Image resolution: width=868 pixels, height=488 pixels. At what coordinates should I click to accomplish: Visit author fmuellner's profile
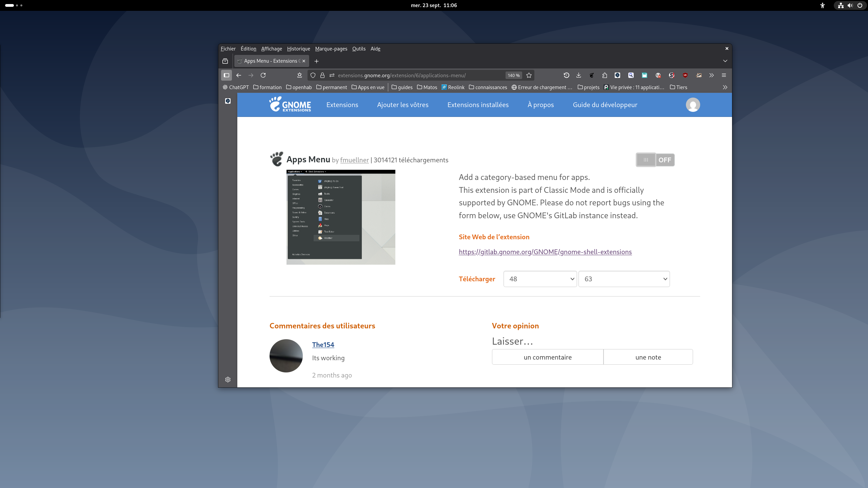pos(354,160)
